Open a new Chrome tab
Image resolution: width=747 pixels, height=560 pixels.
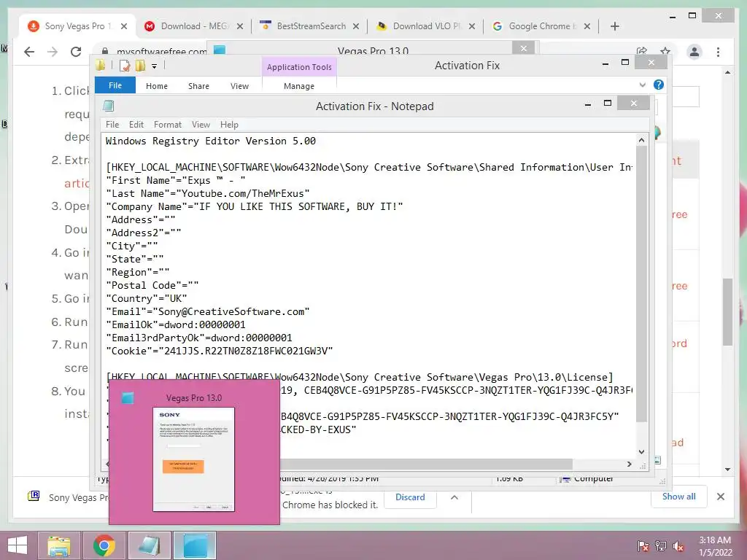[614, 26]
